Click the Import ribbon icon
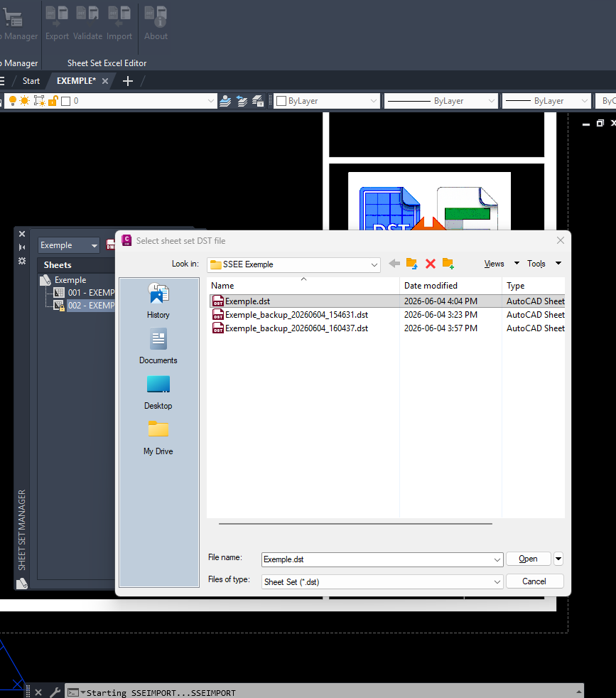616x698 pixels. coord(119,16)
